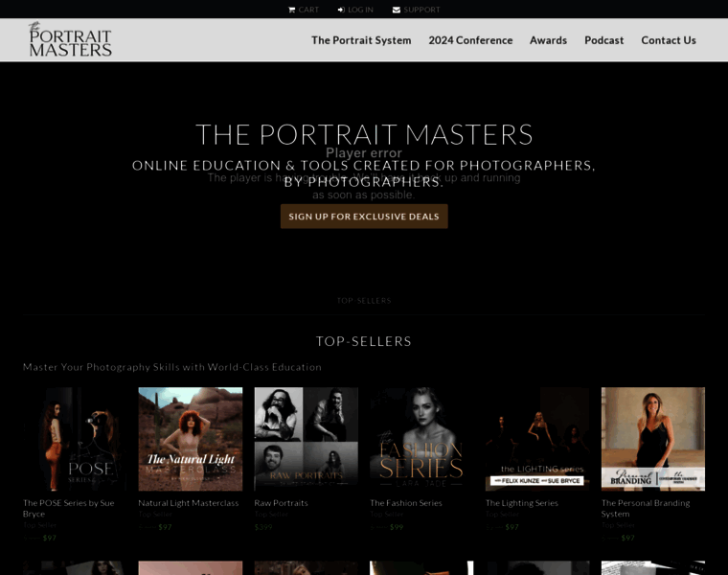This screenshot has height=575, width=728.
Task: Click the log in arrow icon
Action: coord(341,10)
